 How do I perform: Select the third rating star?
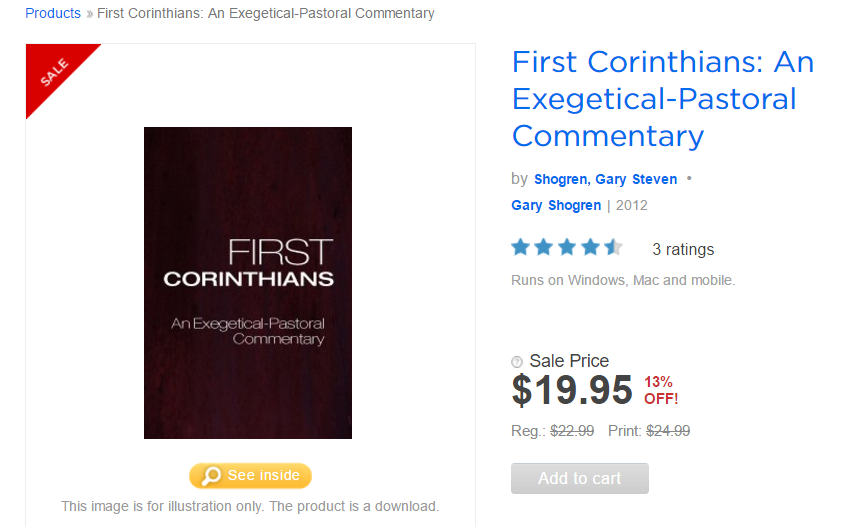pyautogui.click(x=567, y=248)
